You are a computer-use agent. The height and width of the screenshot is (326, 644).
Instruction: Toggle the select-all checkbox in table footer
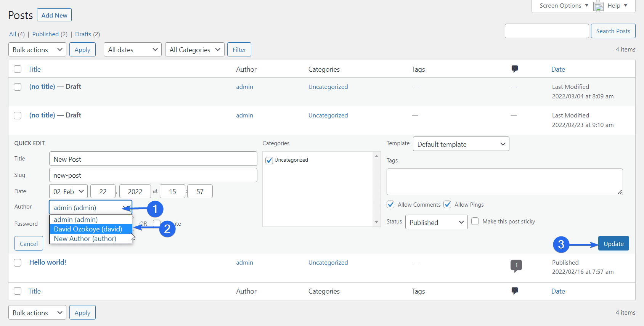point(18,291)
